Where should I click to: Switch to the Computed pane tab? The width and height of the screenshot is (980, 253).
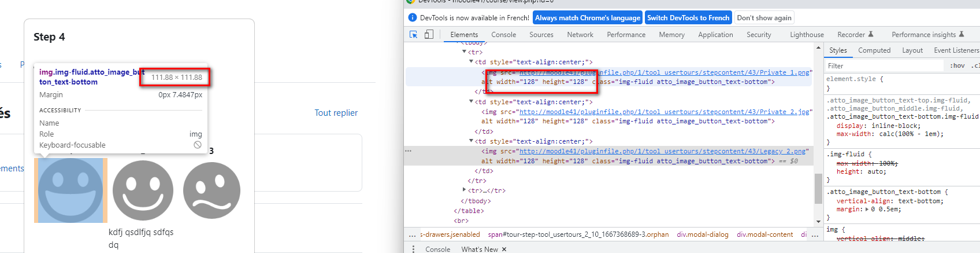(x=874, y=50)
